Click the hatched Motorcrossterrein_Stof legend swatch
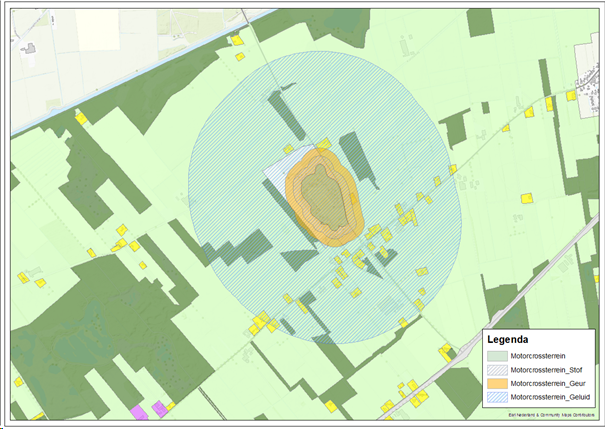 point(497,369)
